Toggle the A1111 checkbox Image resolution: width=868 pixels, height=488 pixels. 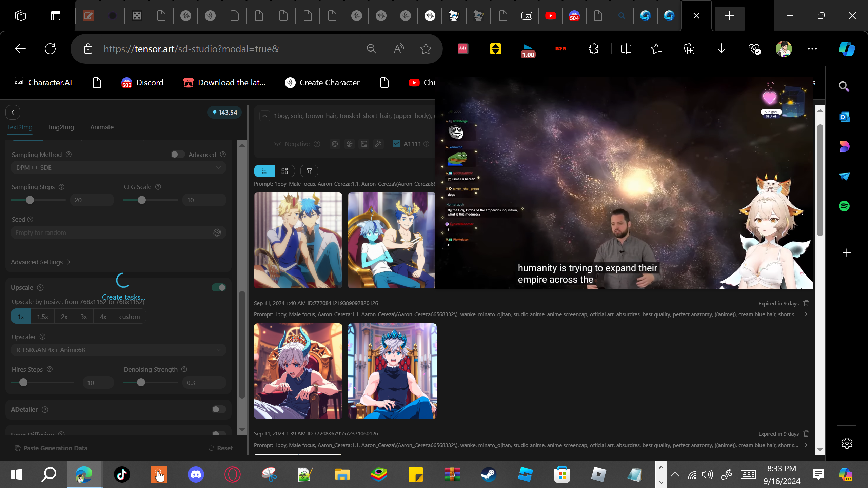coord(396,144)
